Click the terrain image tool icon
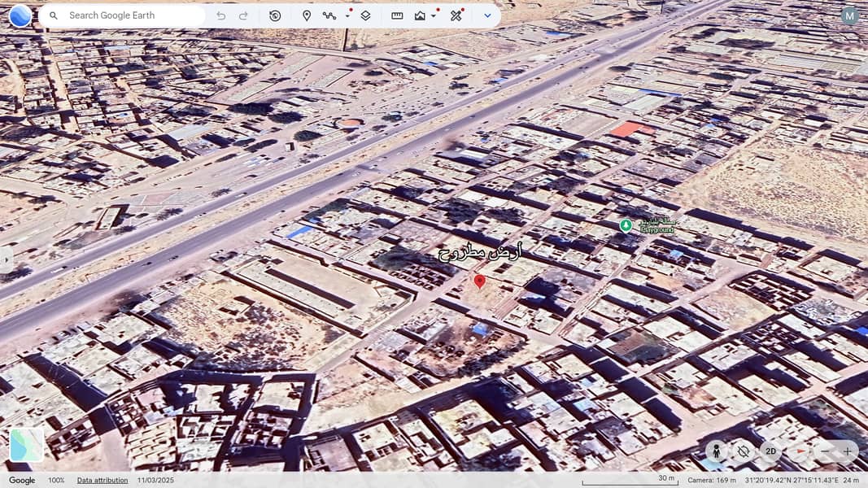The width and height of the screenshot is (868, 488). (x=420, y=15)
